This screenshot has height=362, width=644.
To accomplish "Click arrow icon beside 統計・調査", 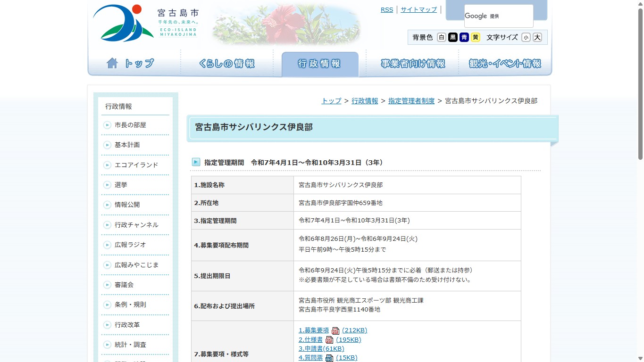I will point(107,345).
